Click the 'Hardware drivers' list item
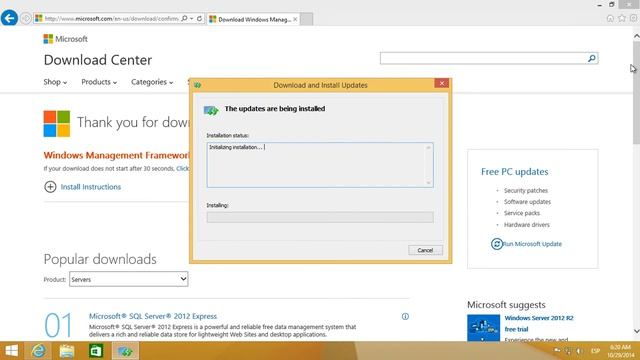 [527, 225]
